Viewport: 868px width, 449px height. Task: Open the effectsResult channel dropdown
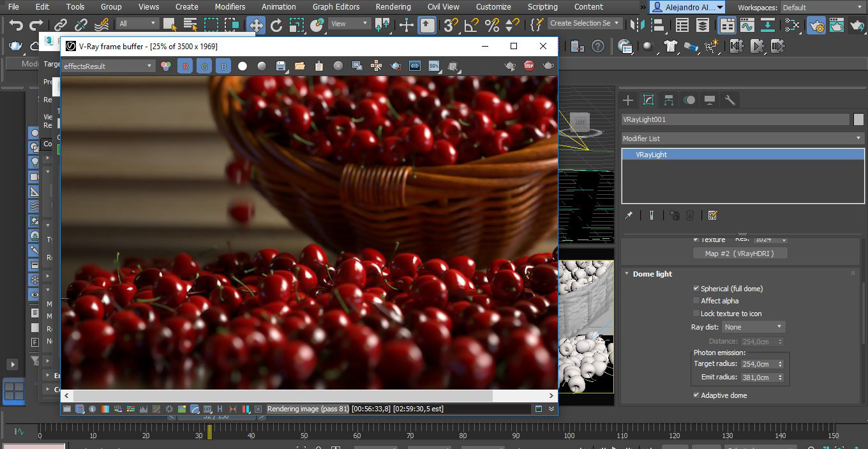pos(107,66)
